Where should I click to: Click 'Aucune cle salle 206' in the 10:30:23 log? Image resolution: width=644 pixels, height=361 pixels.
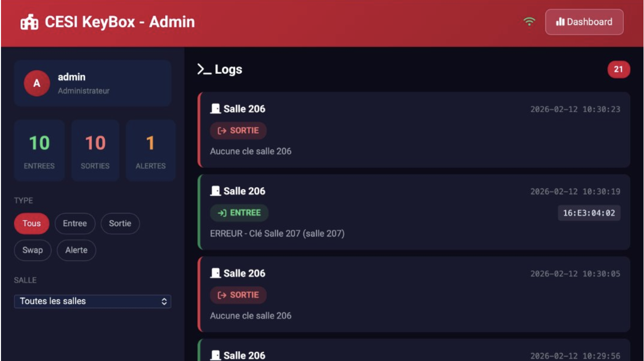tap(251, 151)
